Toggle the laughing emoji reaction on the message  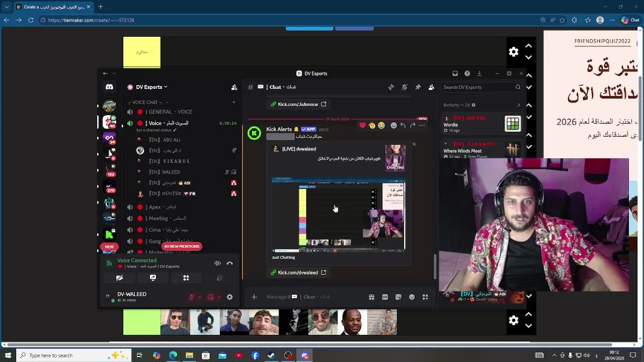[381, 125]
